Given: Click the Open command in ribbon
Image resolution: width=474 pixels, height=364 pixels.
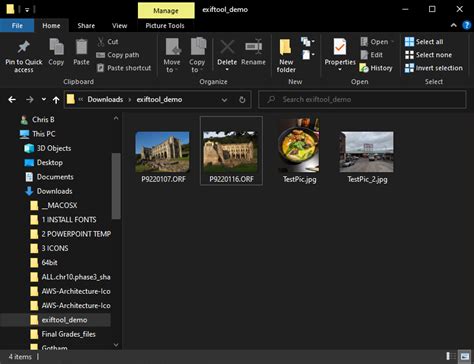Looking at the screenshot, I should click(x=377, y=42).
